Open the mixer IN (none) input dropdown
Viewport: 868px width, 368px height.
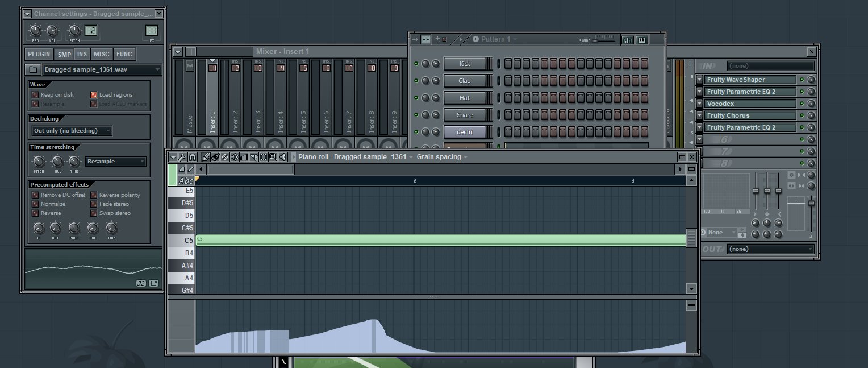(x=770, y=66)
